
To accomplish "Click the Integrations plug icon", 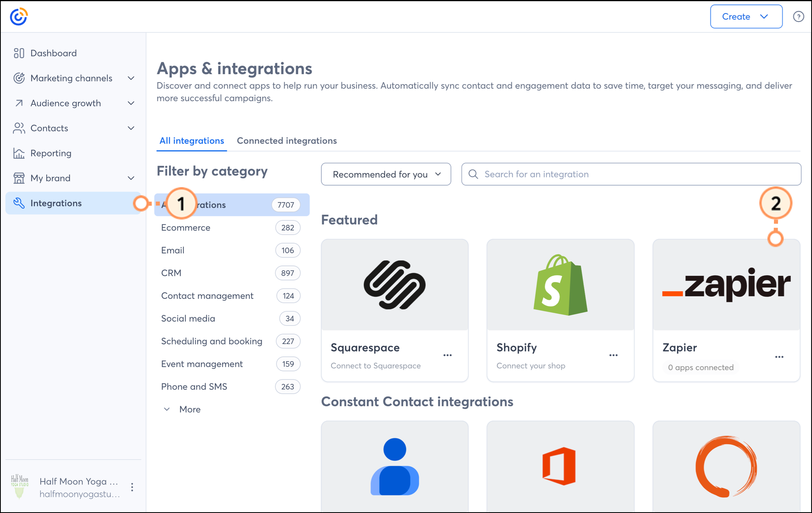I will (x=19, y=203).
